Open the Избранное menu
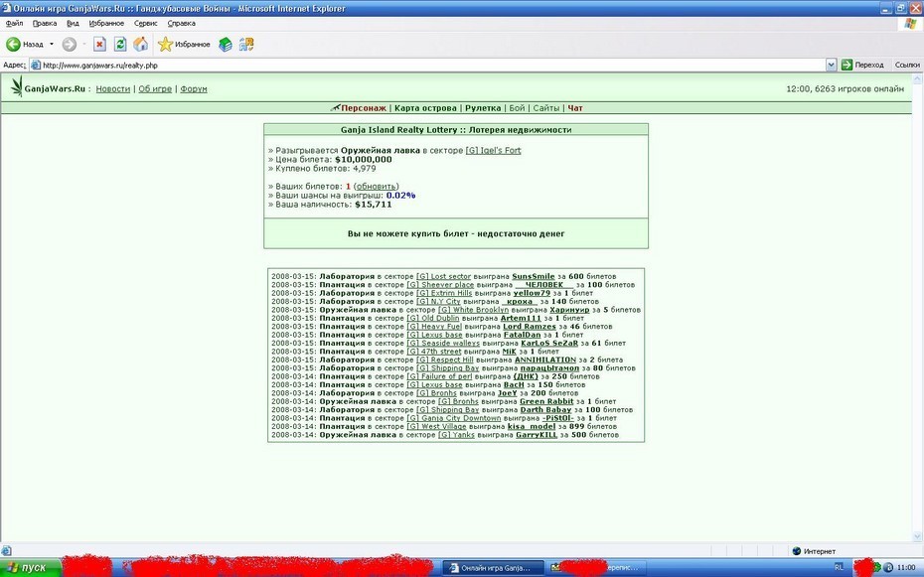This screenshot has width=924, height=577. tap(106, 24)
